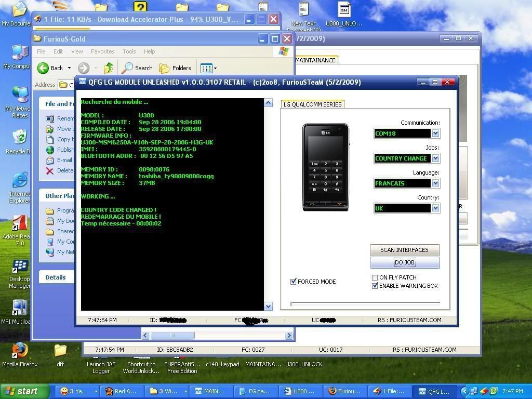Open the Favorites menu in Explorer
This screenshot has width=532, height=399.
(102, 51)
